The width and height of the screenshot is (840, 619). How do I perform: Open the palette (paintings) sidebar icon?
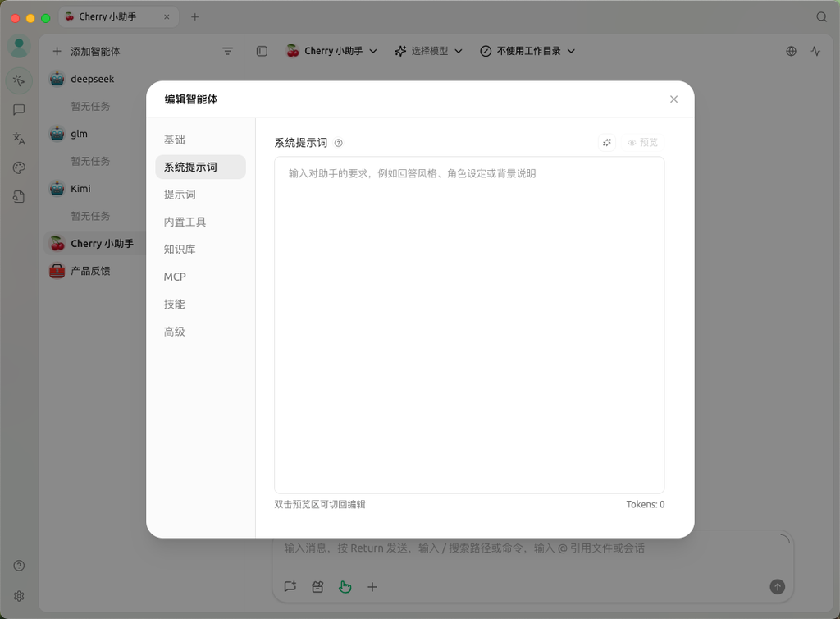click(19, 167)
